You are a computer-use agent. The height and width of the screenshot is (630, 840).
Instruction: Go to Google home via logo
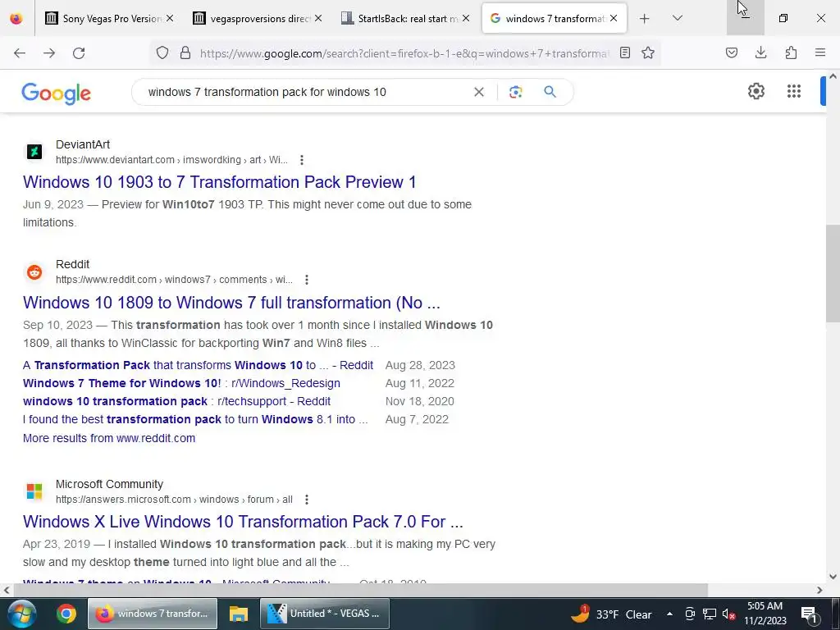[57, 94]
